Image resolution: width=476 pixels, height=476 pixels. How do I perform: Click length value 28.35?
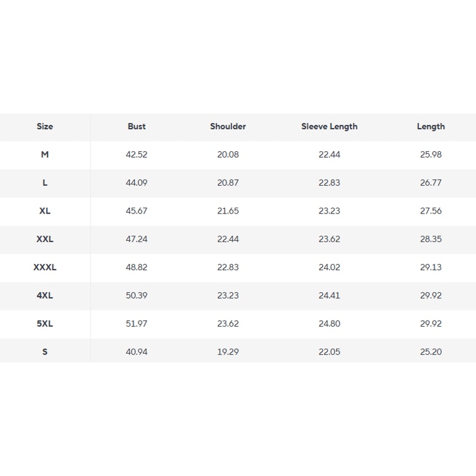click(431, 239)
